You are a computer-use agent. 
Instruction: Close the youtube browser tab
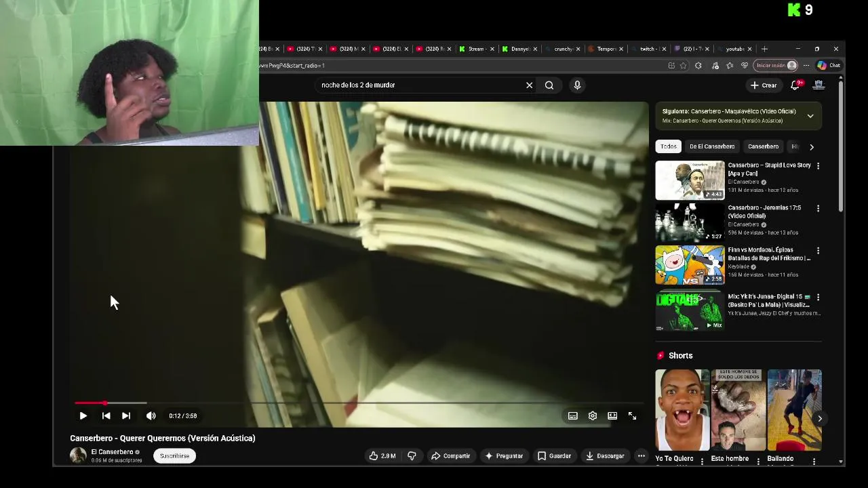pyautogui.click(x=749, y=49)
